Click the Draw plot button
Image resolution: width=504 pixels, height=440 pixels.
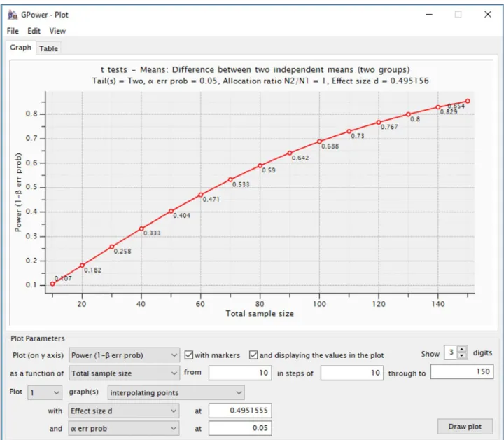click(465, 427)
